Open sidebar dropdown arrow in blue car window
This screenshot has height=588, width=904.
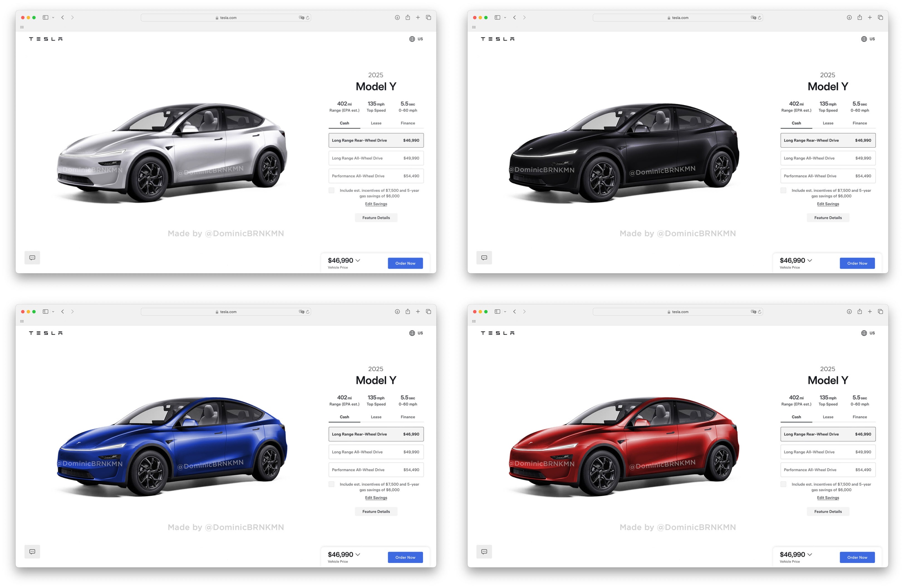(53, 311)
